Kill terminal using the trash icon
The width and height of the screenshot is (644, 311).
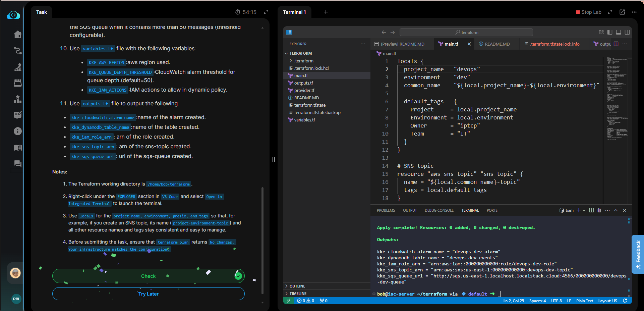point(599,210)
